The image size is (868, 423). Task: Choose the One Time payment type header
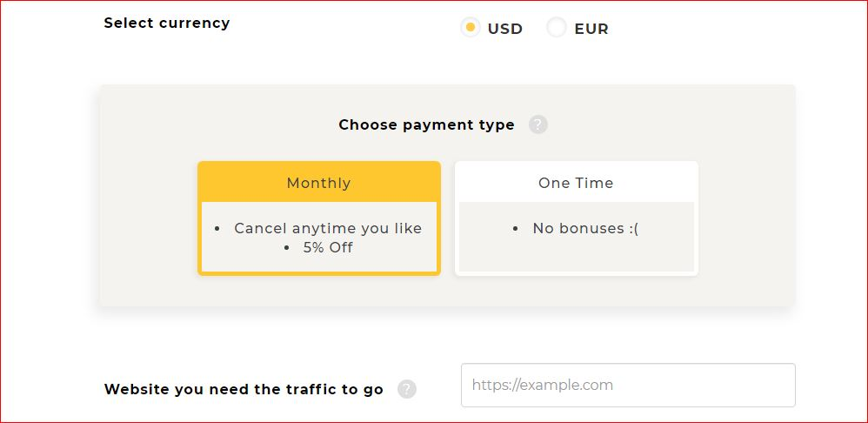pyautogui.click(x=577, y=183)
